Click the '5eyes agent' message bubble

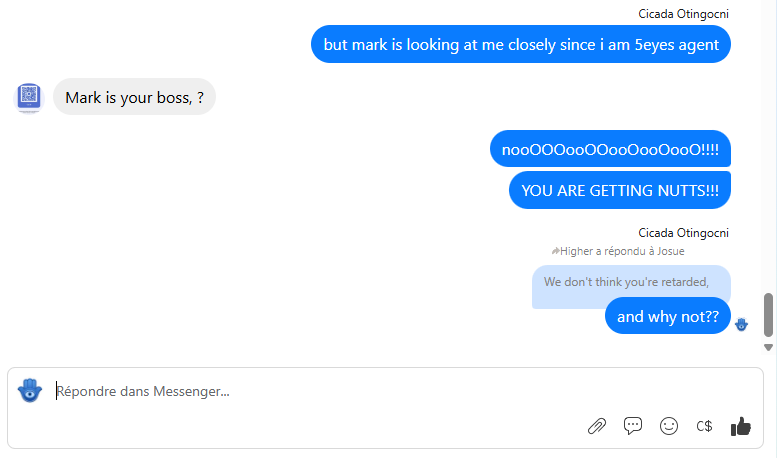pos(521,45)
